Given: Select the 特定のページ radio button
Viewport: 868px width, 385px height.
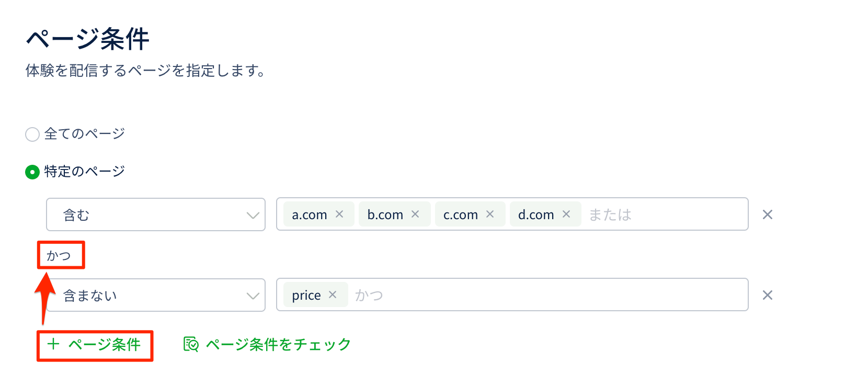Looking at the screenshot, I should pyautogui.click(x=32, y=172).
